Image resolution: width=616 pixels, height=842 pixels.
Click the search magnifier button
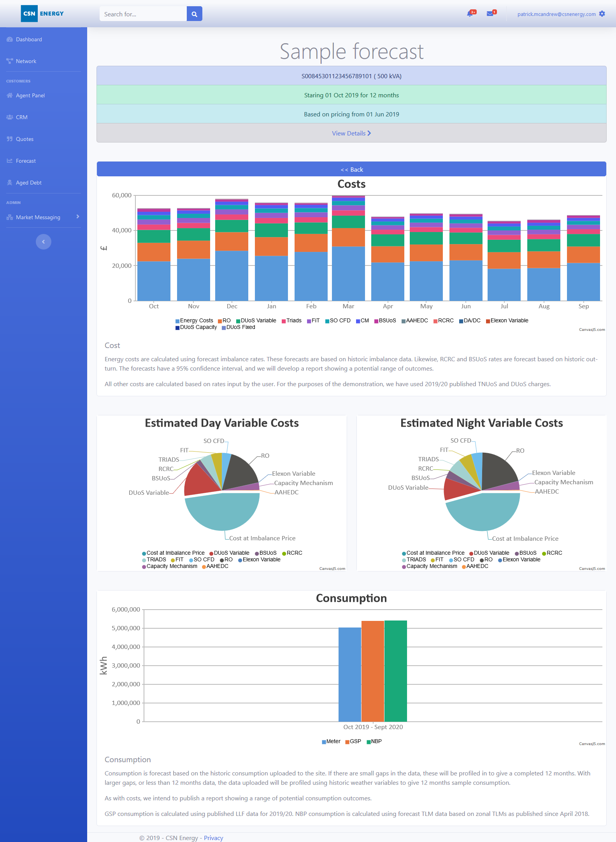click(194, 14)
